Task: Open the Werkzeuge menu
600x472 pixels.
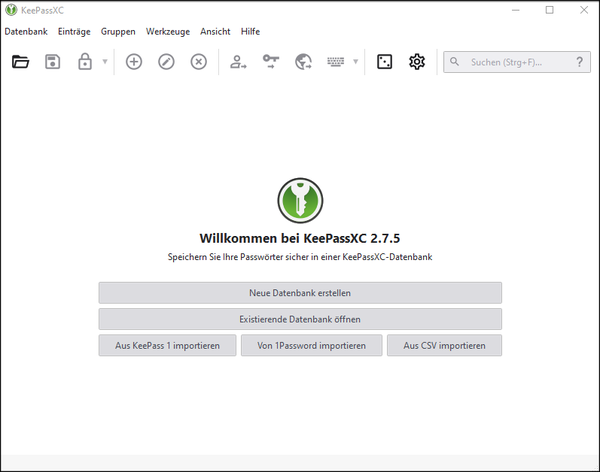Action: tap(168, 31)
